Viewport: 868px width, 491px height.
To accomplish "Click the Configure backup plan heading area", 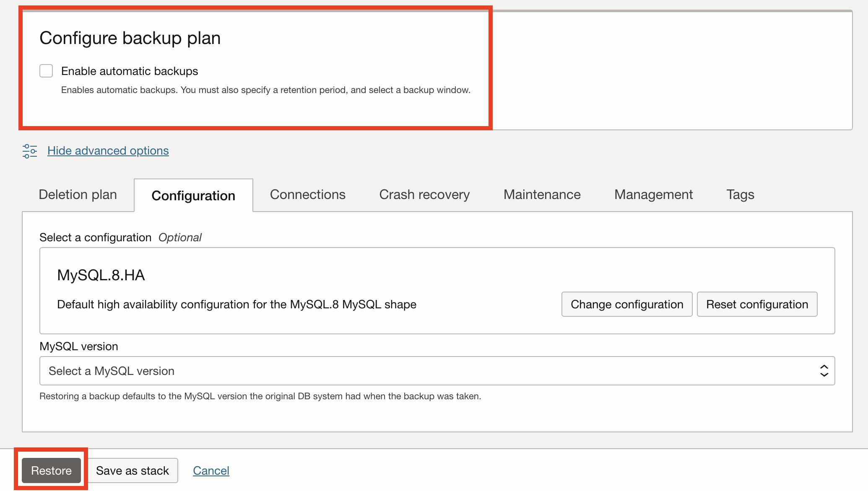I will coord(130,38).
